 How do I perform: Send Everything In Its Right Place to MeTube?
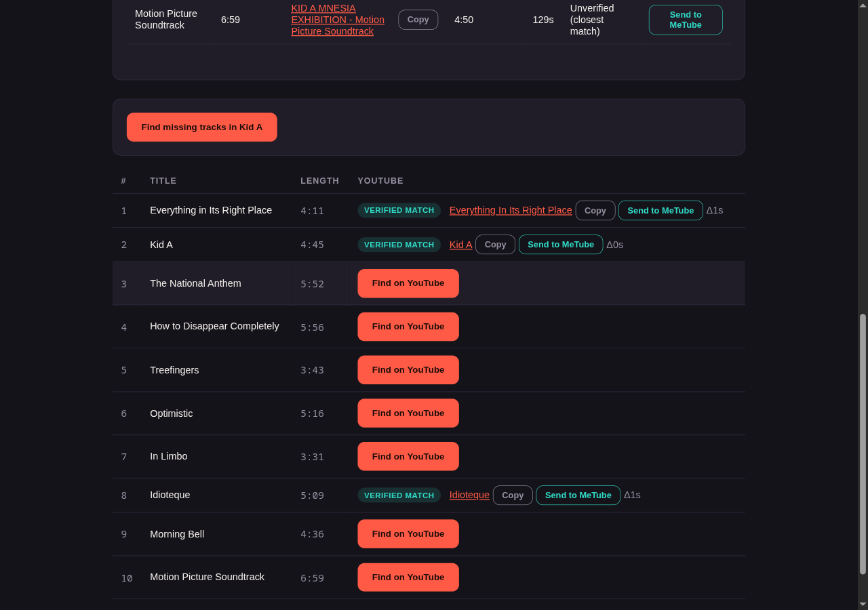[x=660, y=211]
